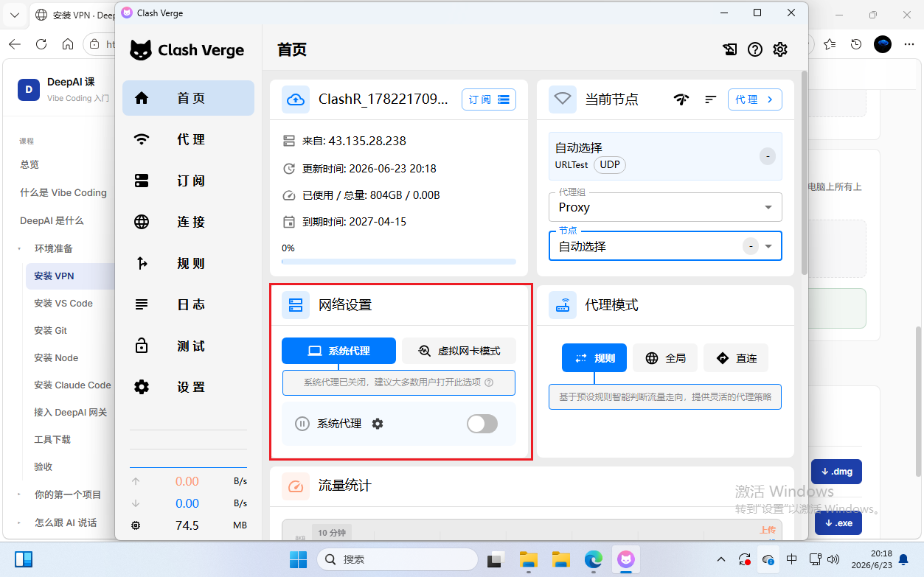The width and height of the screenshot is (924, 577).
Task: Collapse 环境准备 section in browser sidebar
Action: pyautogui.click(x=20, y=248)
